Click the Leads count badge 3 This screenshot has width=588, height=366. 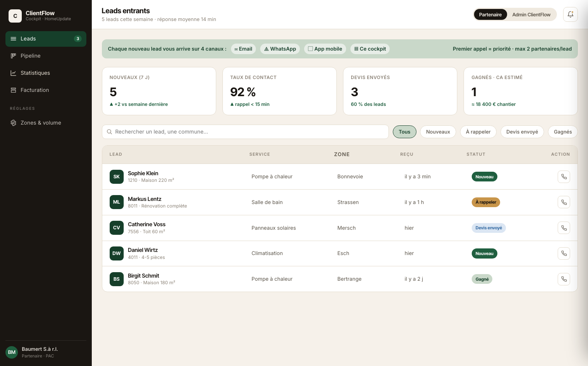78,39
